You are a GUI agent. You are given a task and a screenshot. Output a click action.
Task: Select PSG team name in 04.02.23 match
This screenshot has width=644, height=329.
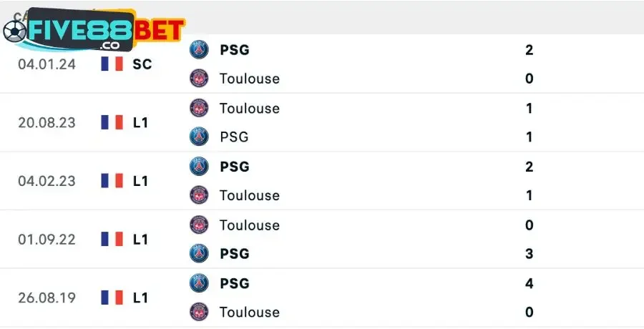coord(235,167)
